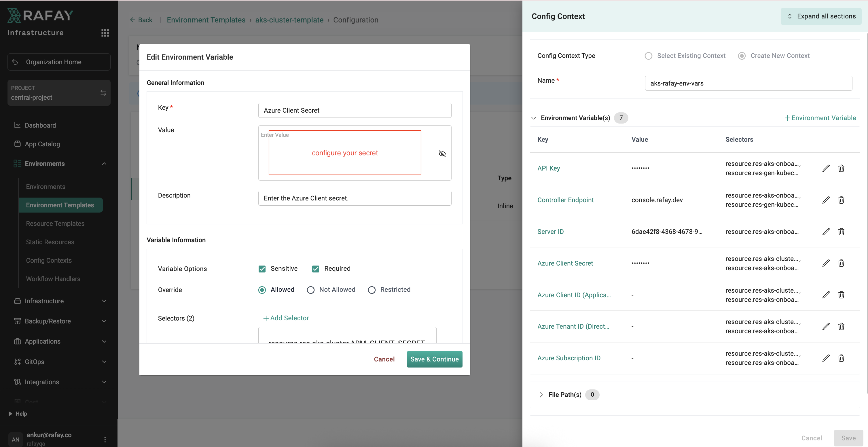
Task: Delete the Controller Endpoint variable
Action: click(841, 200)
